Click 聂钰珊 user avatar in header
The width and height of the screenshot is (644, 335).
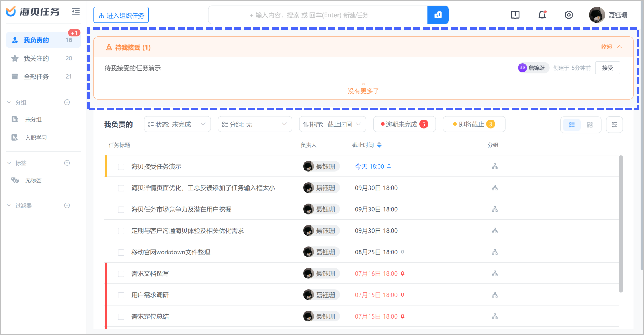(597, 15)
